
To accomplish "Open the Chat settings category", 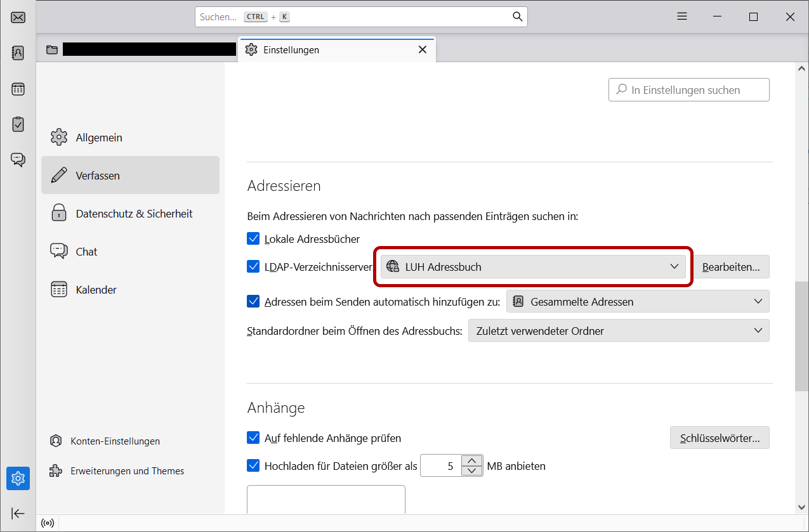I will [x=131, y=252].
